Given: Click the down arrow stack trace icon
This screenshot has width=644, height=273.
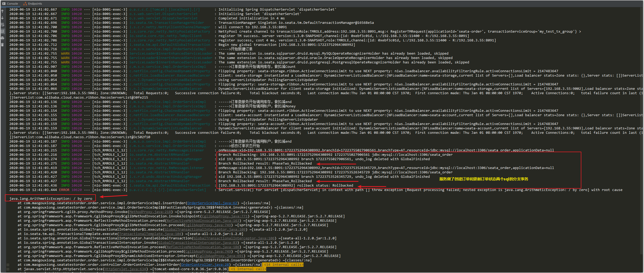Looking at the screenshot, I should click(2, 18).
